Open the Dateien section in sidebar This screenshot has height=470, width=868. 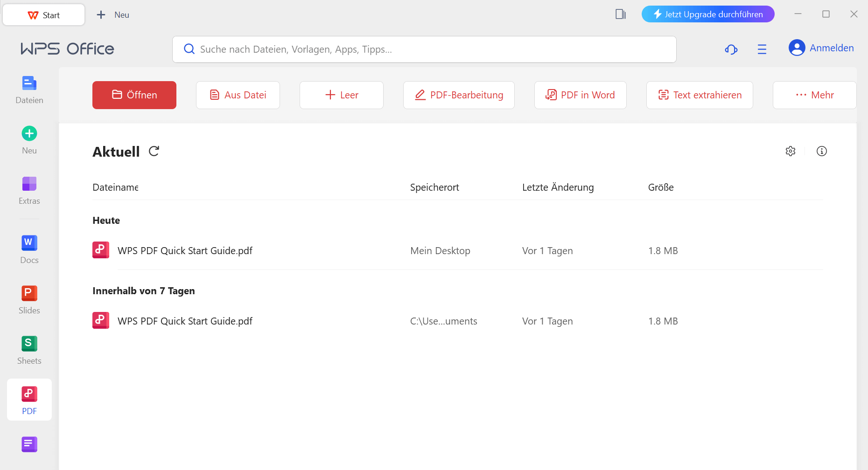(x=29, y=90)
